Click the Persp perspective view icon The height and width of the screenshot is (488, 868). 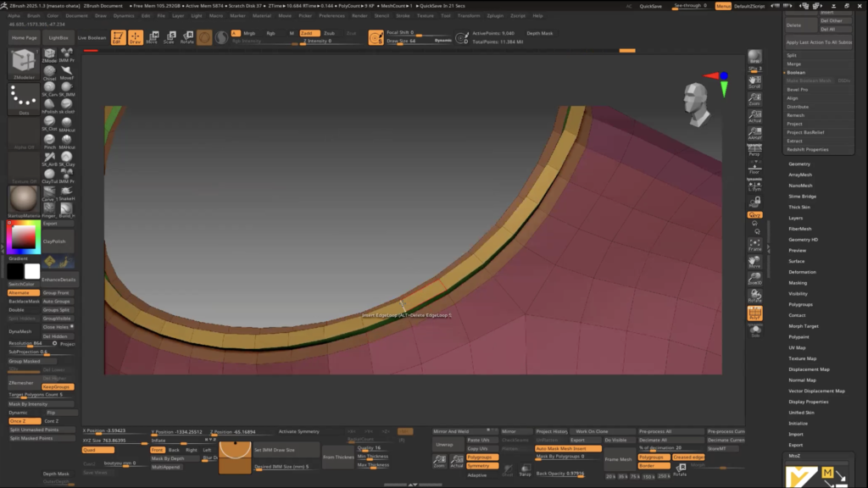(x=754, y=152)
